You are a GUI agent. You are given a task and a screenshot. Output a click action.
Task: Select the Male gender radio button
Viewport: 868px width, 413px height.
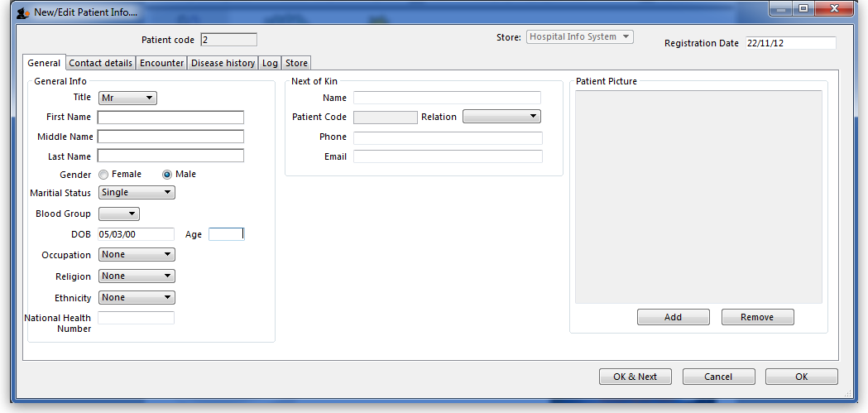(167, 175)
